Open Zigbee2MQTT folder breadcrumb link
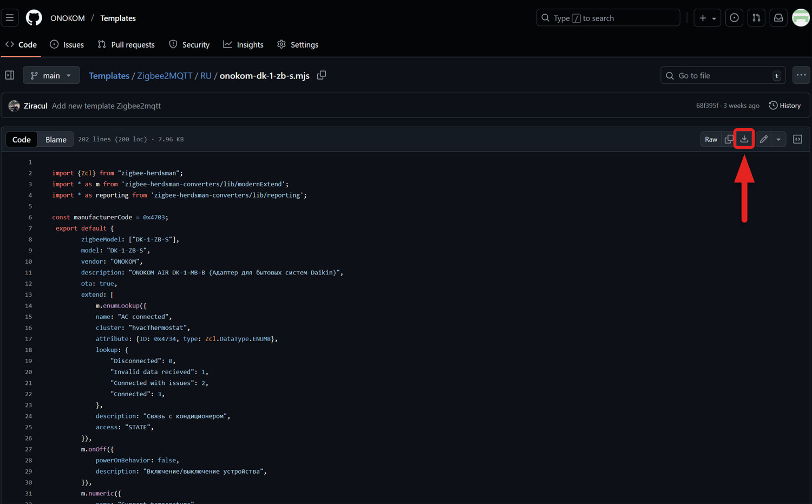 click(165, 76)
